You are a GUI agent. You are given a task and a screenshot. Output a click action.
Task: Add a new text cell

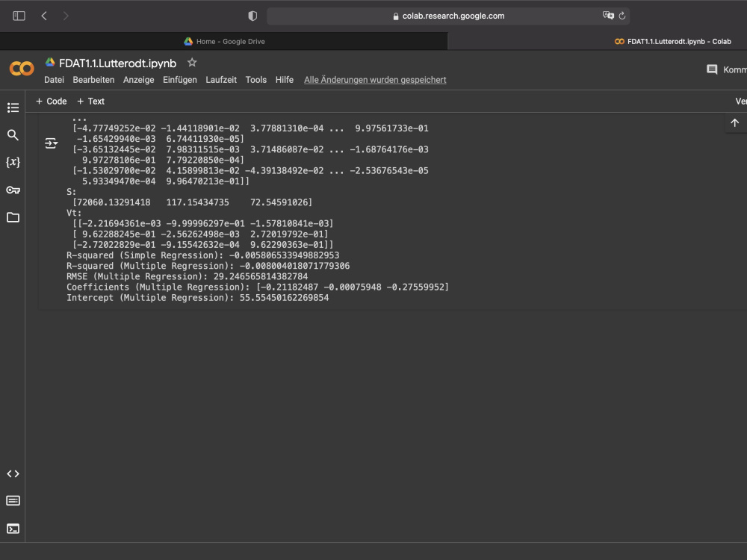pyautogui.click(x=90, y=102)
